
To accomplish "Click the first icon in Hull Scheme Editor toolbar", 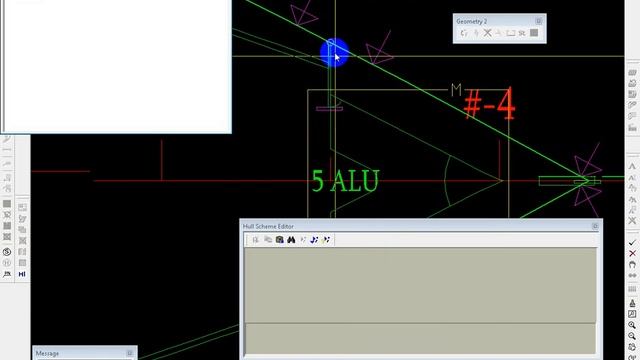I will click(256, 240).
